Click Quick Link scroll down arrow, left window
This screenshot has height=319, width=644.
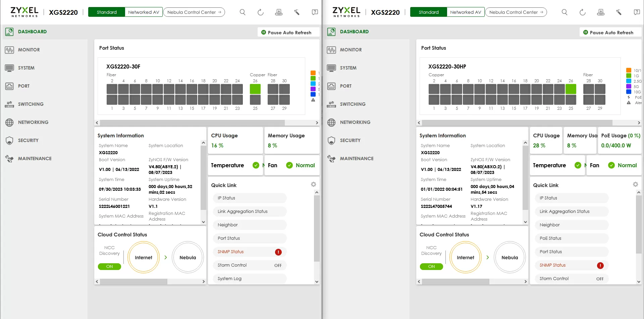click(x=317, y=282)
